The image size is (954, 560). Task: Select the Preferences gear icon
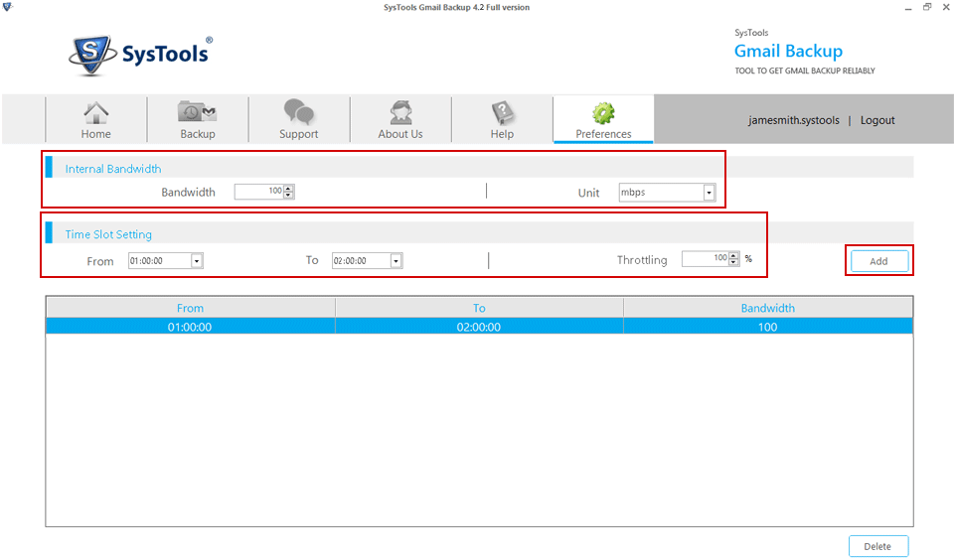pos(603,113)
